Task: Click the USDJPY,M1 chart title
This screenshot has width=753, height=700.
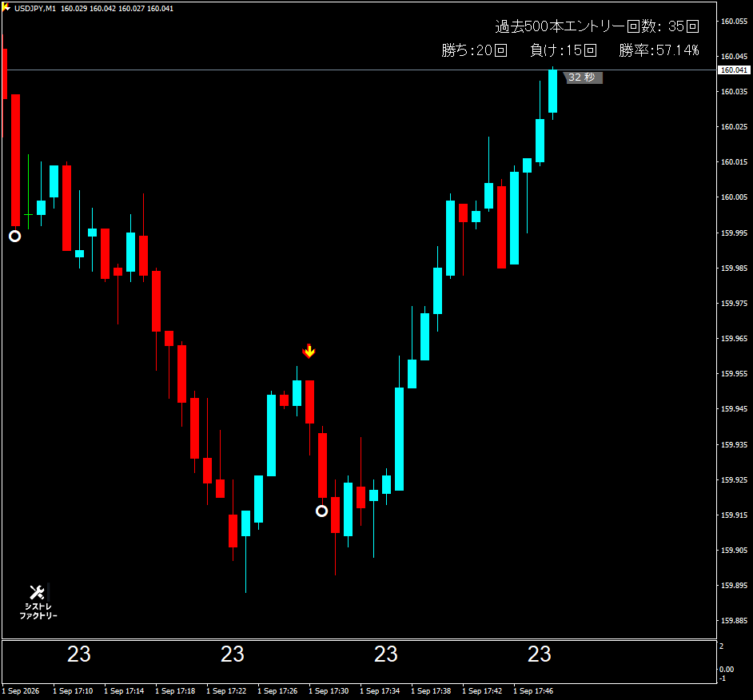Action: (x=35, y=9)
